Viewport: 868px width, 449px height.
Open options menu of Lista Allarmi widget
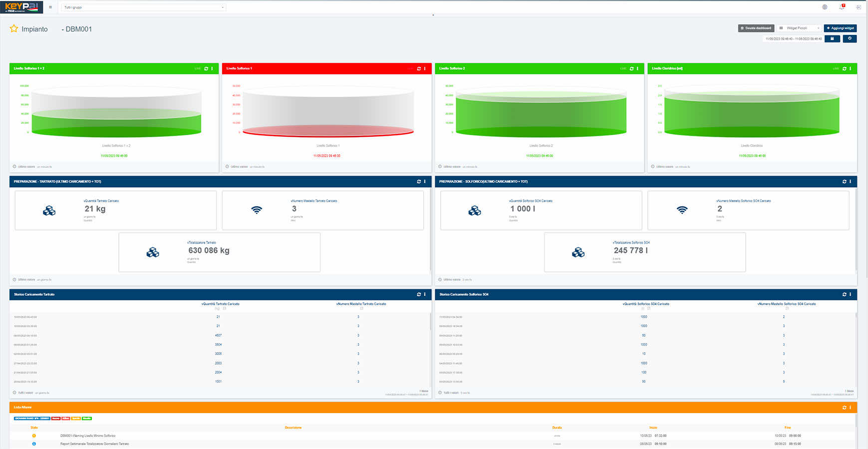(850, 408)
